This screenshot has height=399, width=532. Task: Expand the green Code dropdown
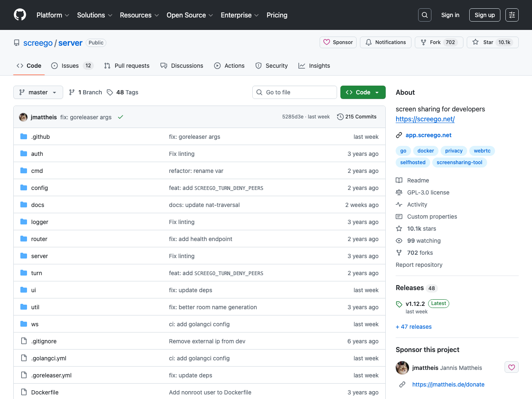[x=363, y=92]
